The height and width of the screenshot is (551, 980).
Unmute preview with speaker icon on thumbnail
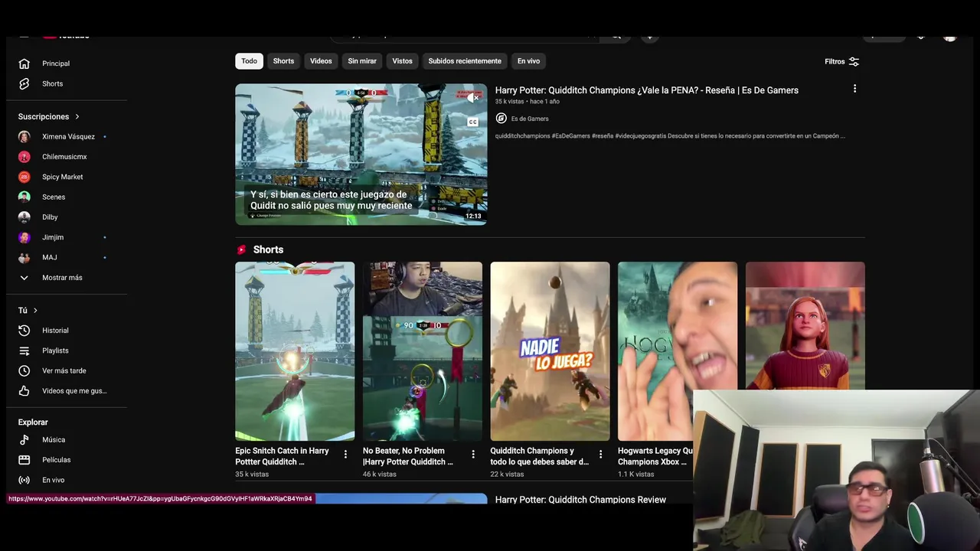tap(473, 98)
